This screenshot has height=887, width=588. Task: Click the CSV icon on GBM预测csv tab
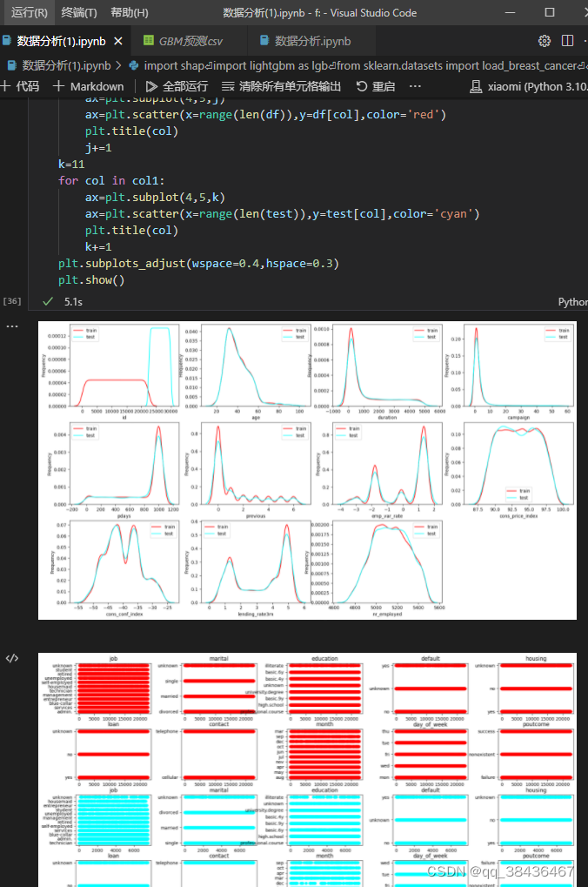[149, 40]
